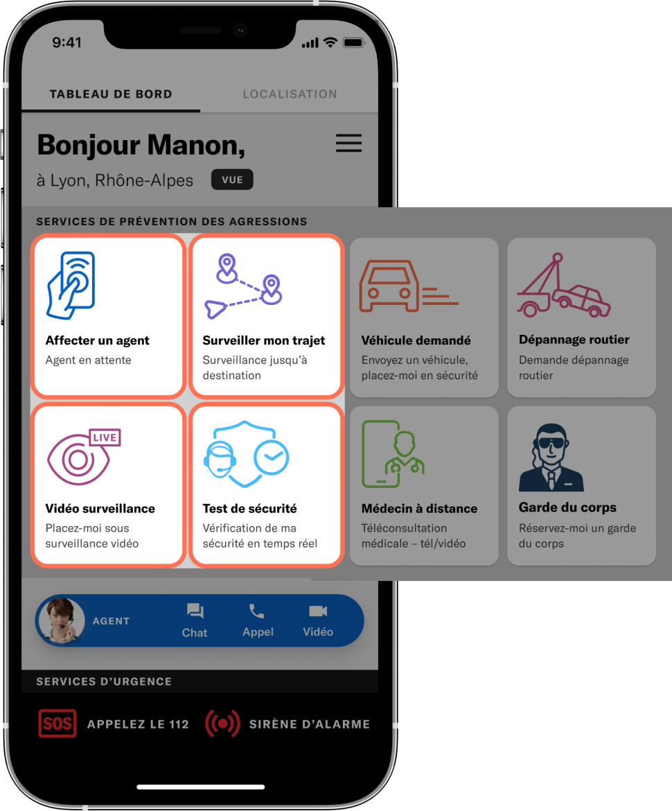Select the Dépannage routier tow truck icon
Screen dimensions: 672x811
564,285
